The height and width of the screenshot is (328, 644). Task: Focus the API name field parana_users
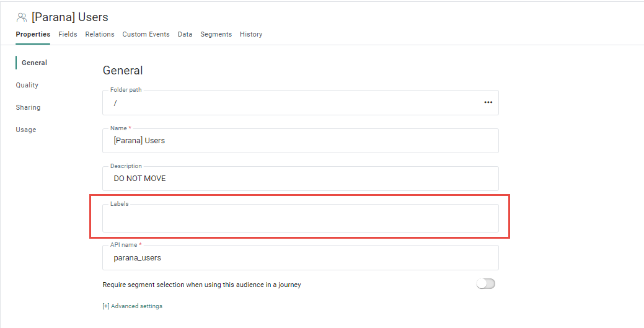[x=300, y=258]
